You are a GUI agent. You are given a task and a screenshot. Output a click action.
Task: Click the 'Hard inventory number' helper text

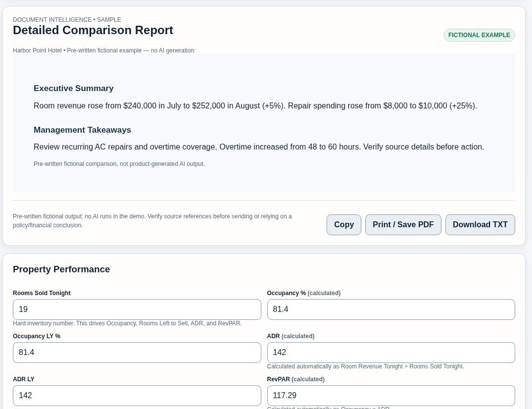tap(127, 323)
